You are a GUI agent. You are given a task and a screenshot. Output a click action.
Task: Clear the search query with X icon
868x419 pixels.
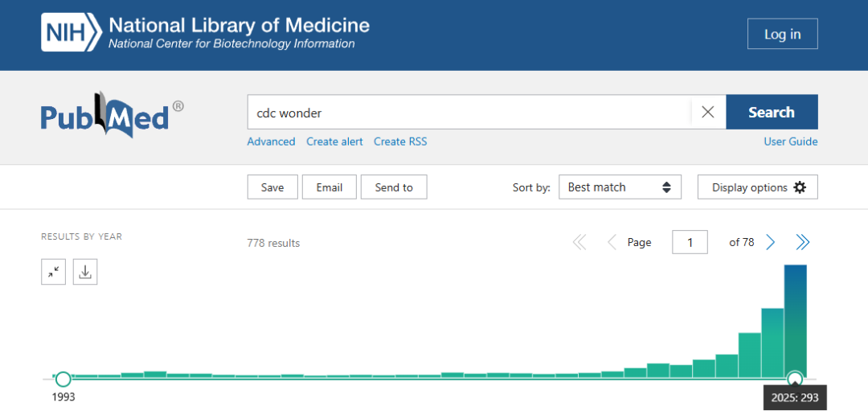[707, 113]
